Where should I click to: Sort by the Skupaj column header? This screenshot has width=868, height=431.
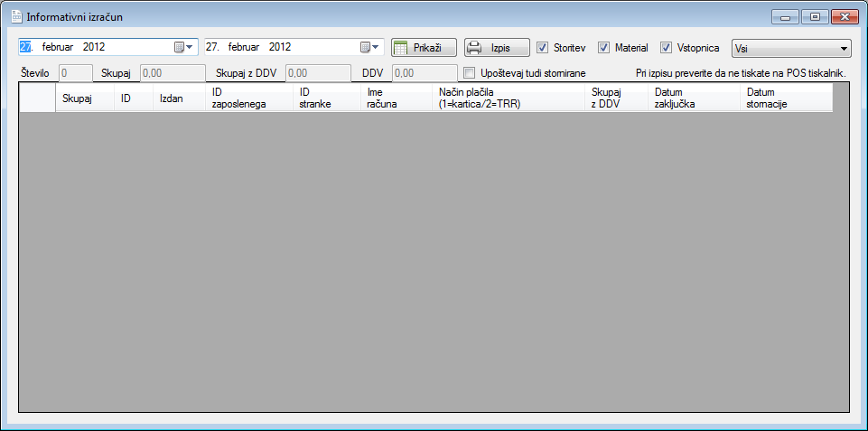pos(78,98)
